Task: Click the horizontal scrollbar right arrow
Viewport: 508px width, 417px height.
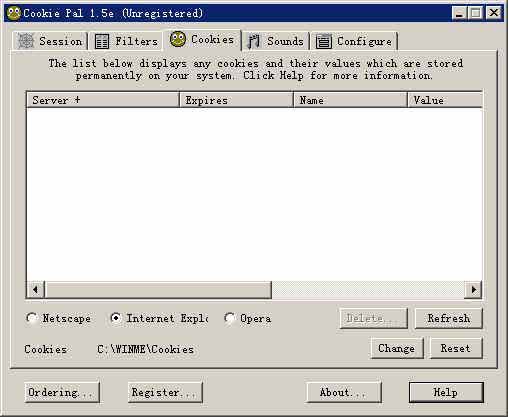Action: point(473,290)
